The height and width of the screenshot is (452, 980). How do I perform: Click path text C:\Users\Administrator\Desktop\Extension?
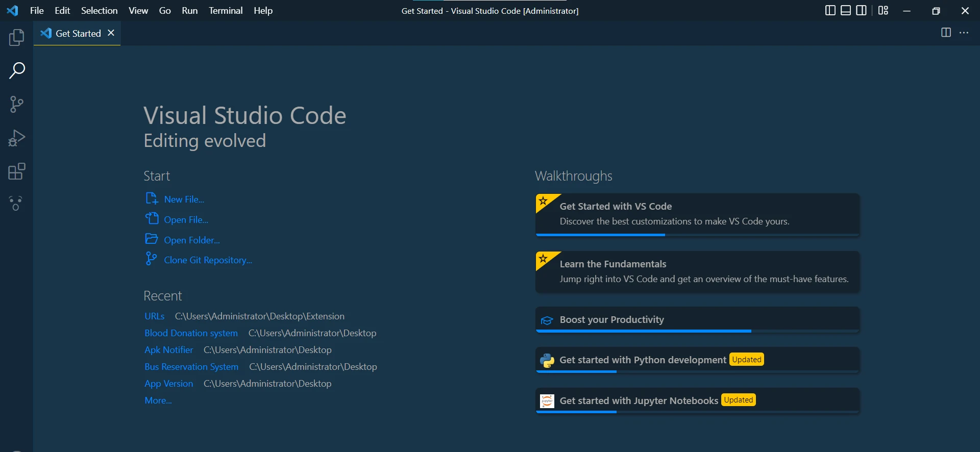click(259, 316)
